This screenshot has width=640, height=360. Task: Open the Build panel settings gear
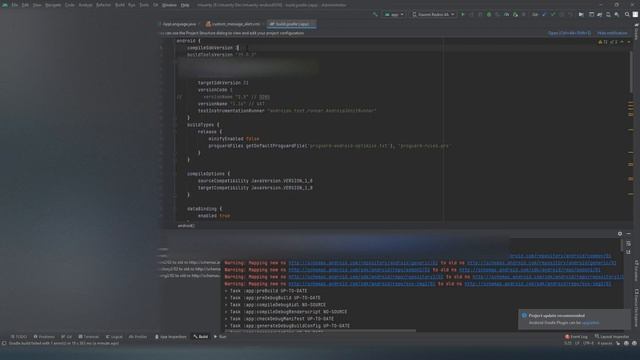pyautogui.click(x=620, y=234)
